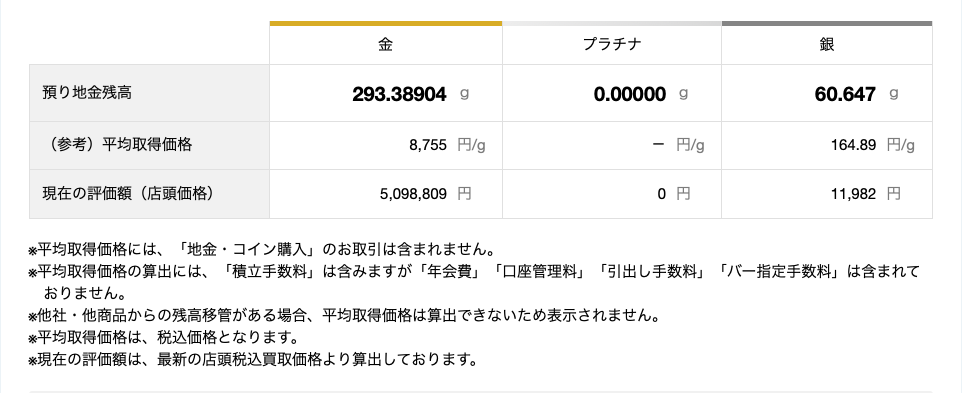This screenshot has height=393, width=962.
Task: Click the dark gray bar above 銀
Action: pyautogui.click(x=827, y=23)
